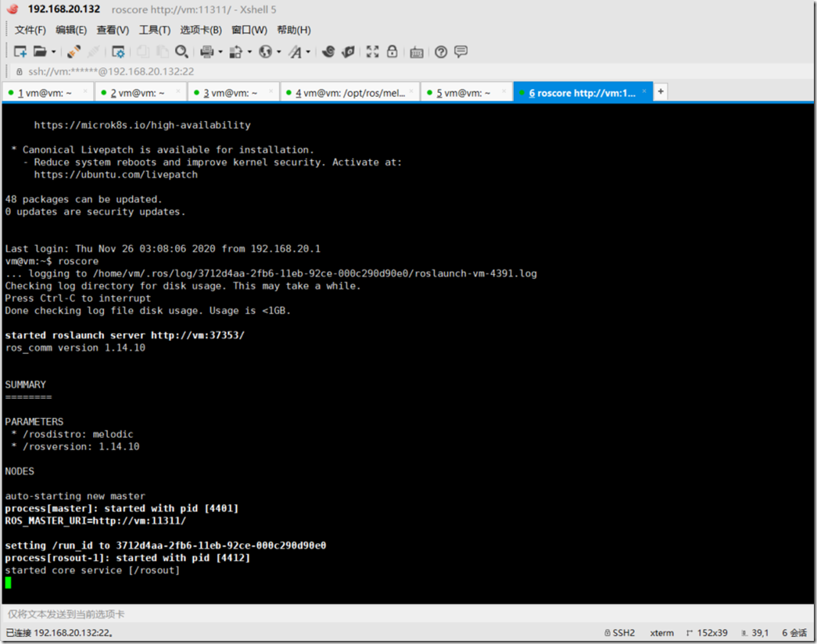Click the Print icon
The height and width of the screenshot is (644, 817).
point(207,52)
